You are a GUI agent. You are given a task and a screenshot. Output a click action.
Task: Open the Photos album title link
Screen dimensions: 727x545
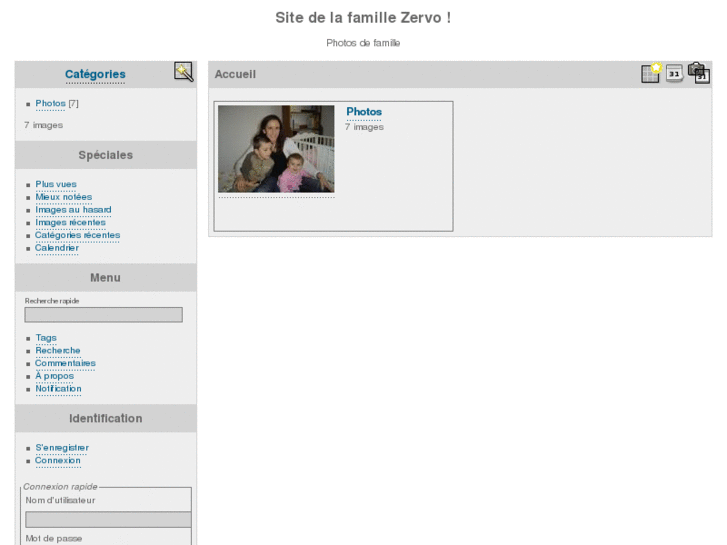click(364, 112)
